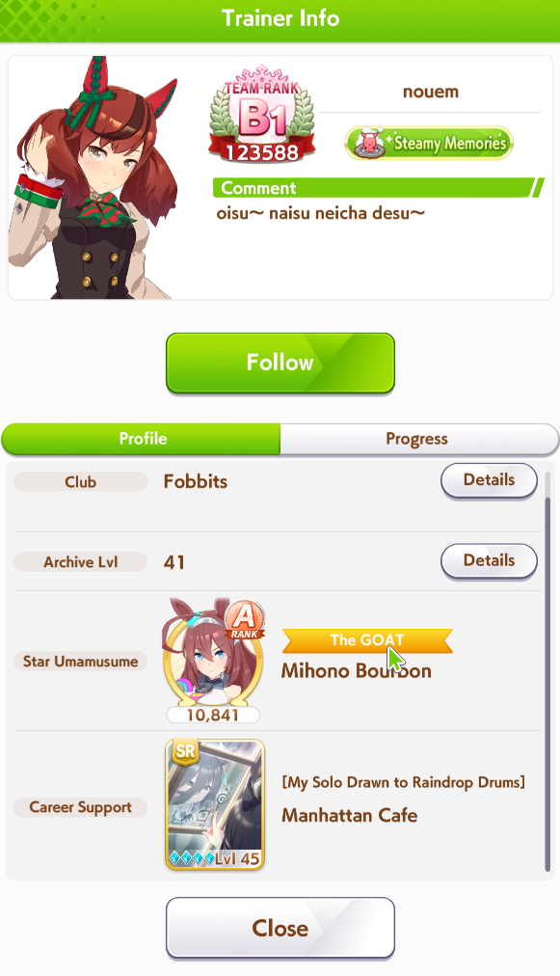Tap the hot spring mascot icon in title badge
The width and height of the screenshot is (560, 976).
pos(369,143)
